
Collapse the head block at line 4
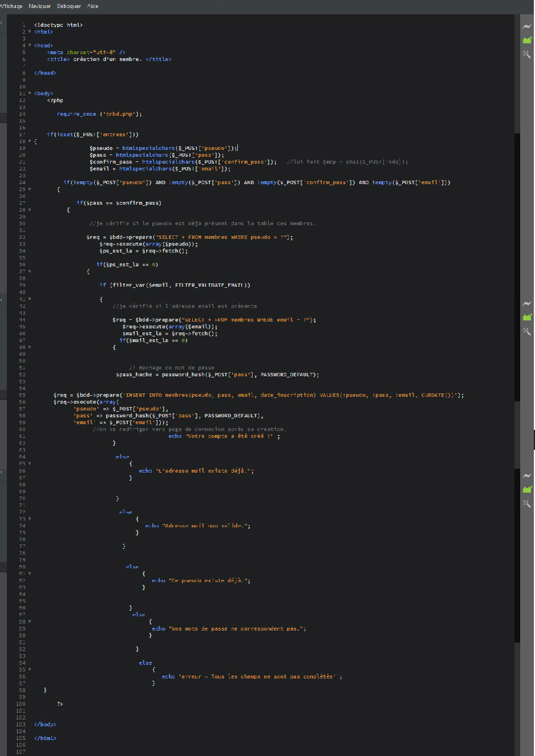pyautogui.click(x=30, y=46)
